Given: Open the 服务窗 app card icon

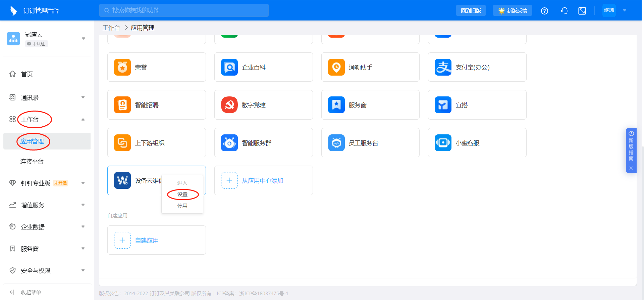Looking at the screenshot, I should click(x=336, y=105).
